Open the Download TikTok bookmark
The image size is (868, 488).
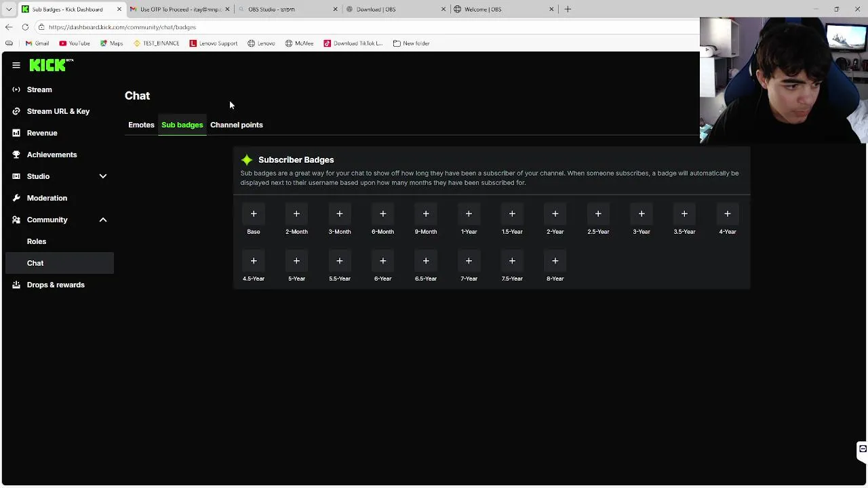[x=353, y=43]
